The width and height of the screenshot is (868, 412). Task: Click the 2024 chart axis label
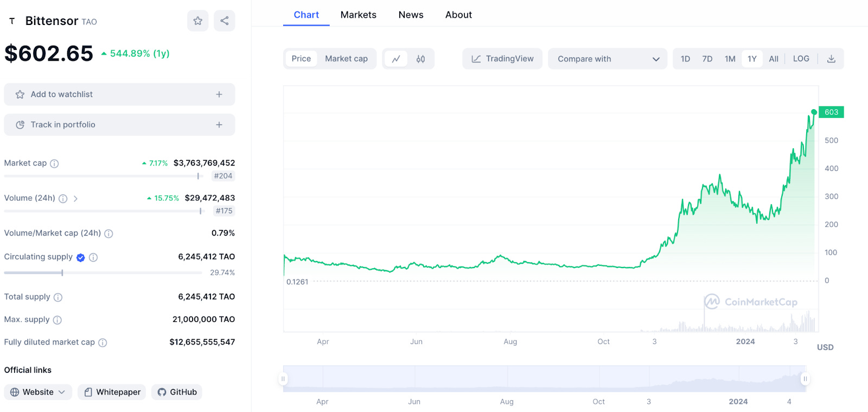point(745,341)
